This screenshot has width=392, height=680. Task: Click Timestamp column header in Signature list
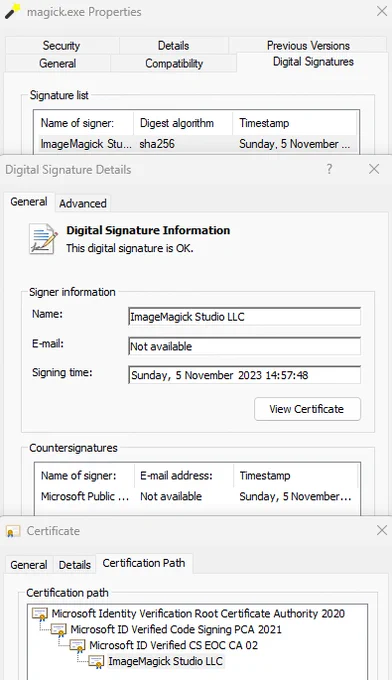coord(295,123)
